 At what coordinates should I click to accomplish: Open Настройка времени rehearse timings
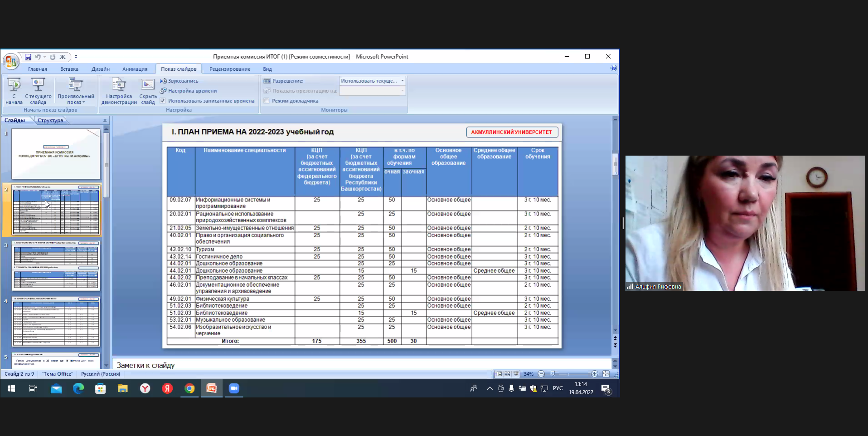(192, 91)
